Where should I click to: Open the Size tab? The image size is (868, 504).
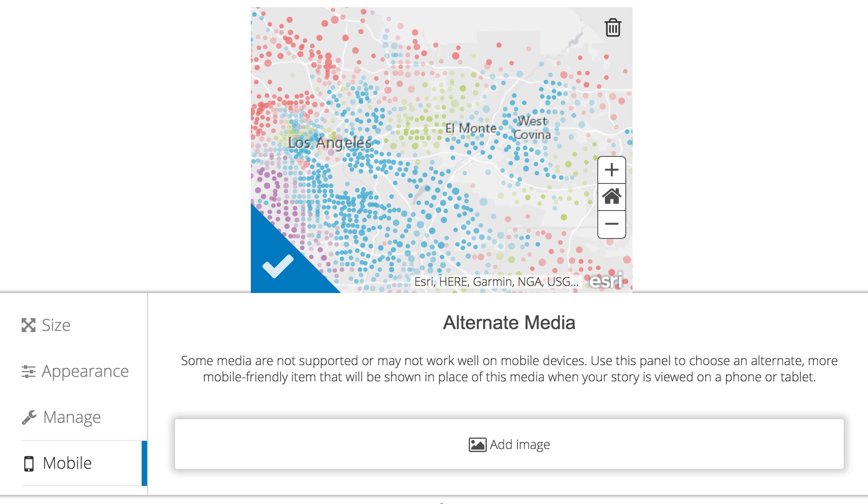[56, 325]
